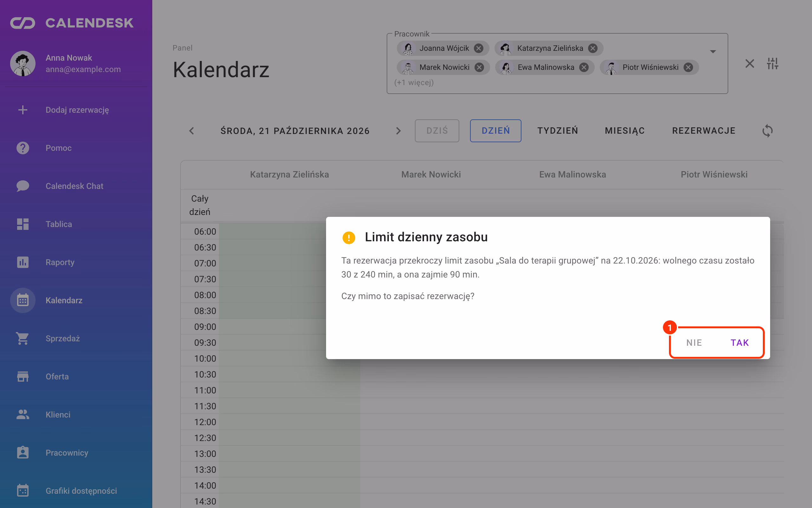Click the Sprzedaż shopping cart icon
The width and height of the screenshot is (812, 508).
[23, 338]
